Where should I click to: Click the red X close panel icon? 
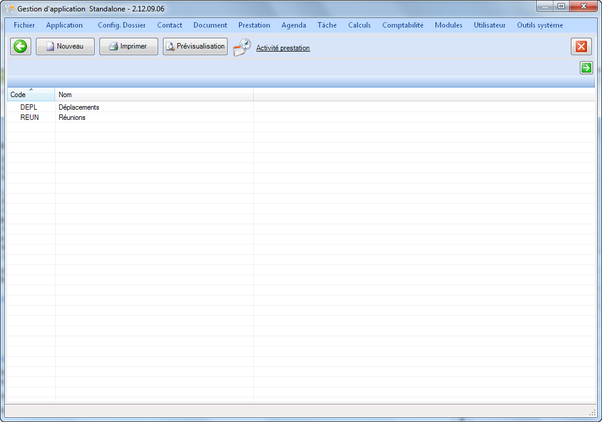[581, 47]
